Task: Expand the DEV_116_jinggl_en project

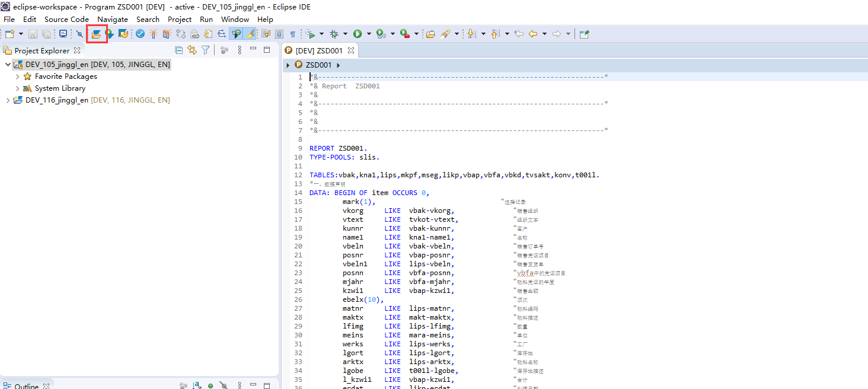Action: [9, 100]
